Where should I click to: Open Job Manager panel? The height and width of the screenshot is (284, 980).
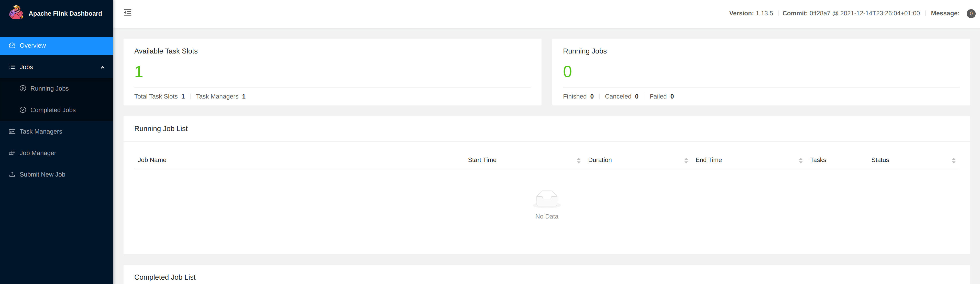(38, 153)
